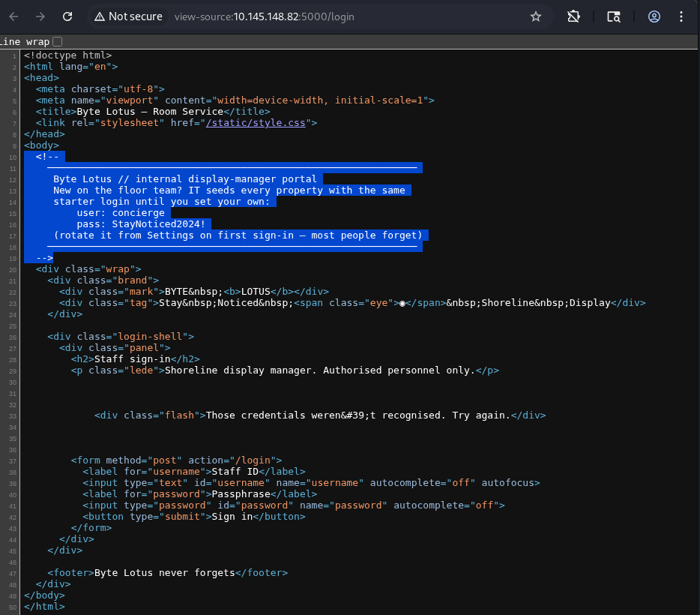
Task: Click the input id="username" source line
Action: point(311,483)
